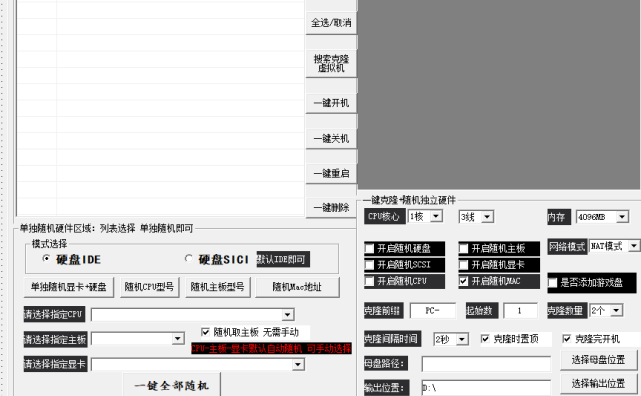Click the 母盘路径 input field
The image size is (641, 396).
486,364
